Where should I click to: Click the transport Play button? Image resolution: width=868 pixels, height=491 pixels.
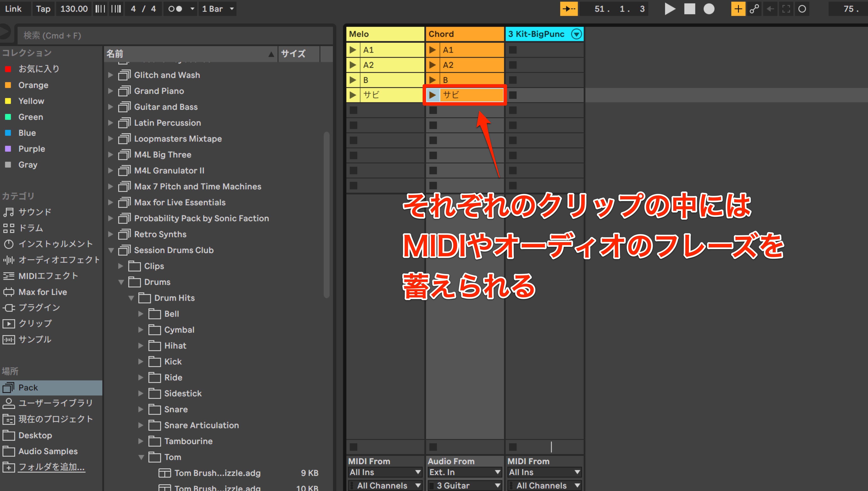(x=670, y=9)
